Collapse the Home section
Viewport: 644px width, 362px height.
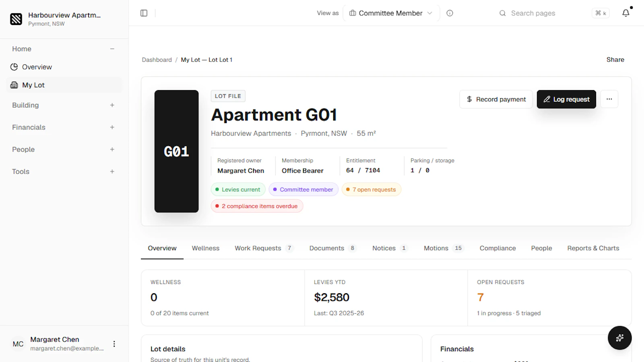[x=112, y=49]
